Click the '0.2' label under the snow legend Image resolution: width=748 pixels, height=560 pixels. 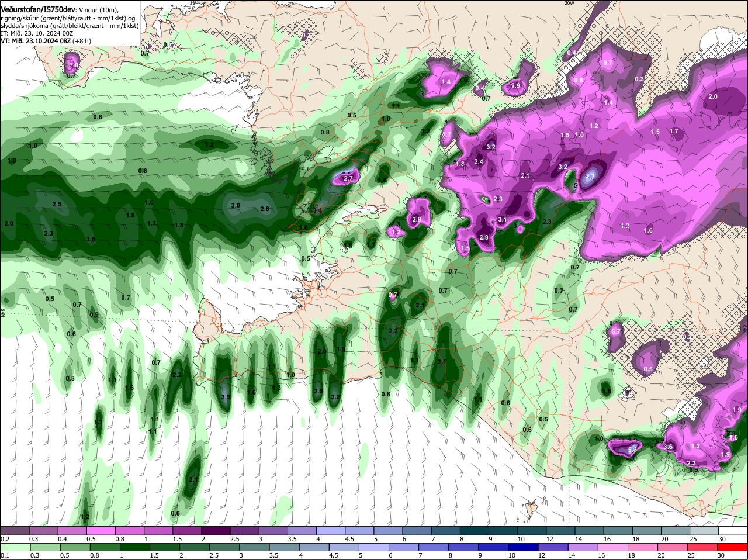click(x=5, y=539)
